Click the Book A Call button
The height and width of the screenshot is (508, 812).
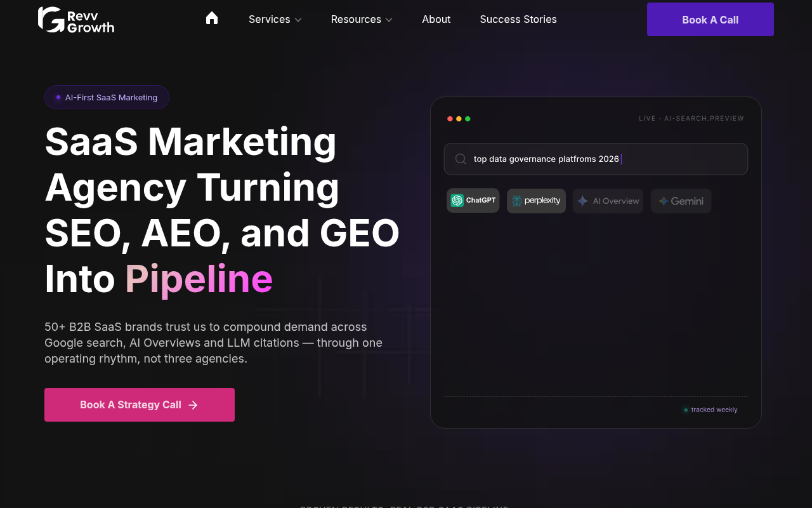click(710, 20)
